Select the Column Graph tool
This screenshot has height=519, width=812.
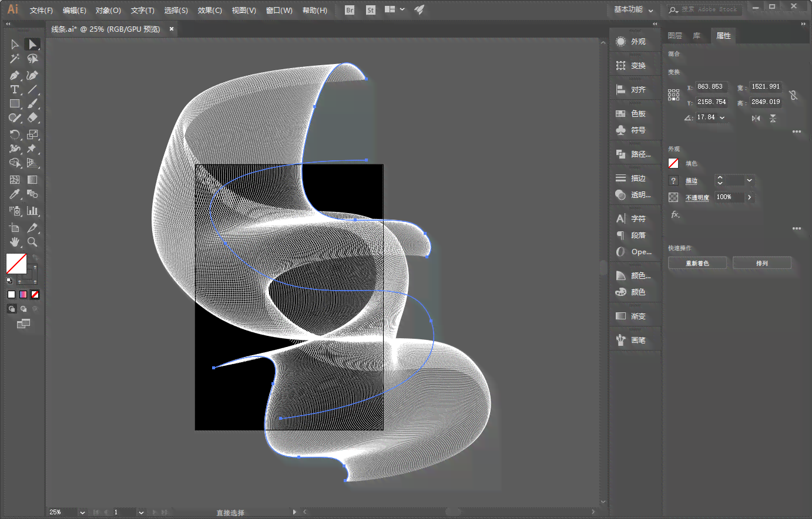pyautogui.click(x=33, y=210)
